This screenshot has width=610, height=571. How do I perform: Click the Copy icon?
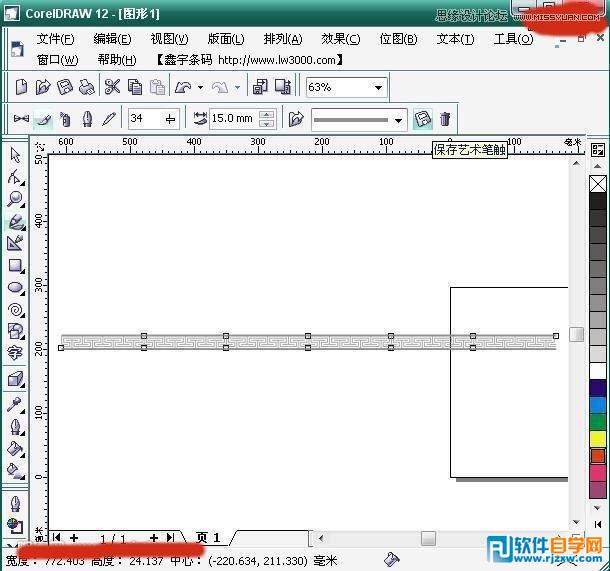(135, 86)
